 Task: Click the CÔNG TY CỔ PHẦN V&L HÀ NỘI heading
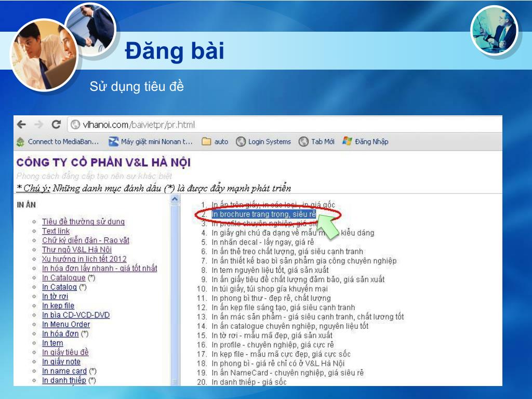103,162
